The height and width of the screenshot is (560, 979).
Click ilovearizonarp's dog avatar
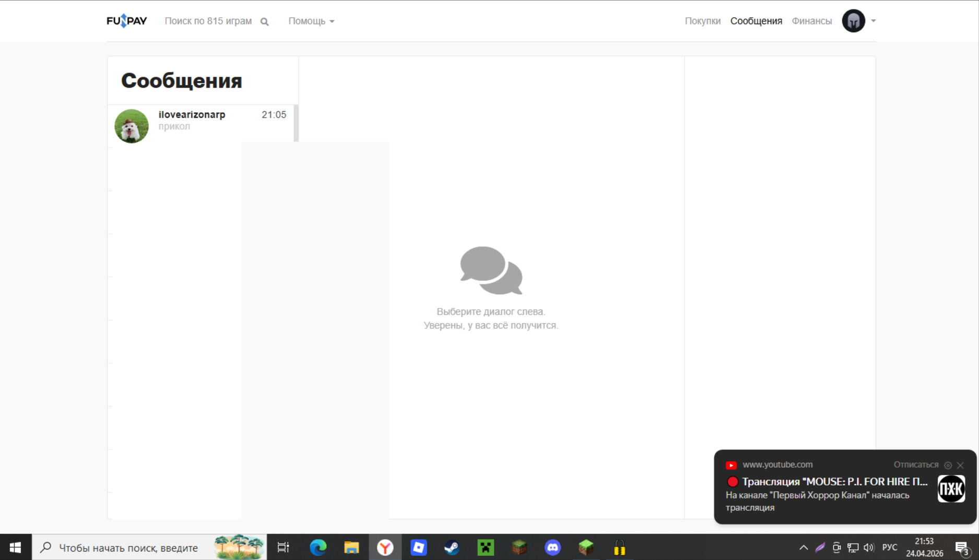point(132,126)
